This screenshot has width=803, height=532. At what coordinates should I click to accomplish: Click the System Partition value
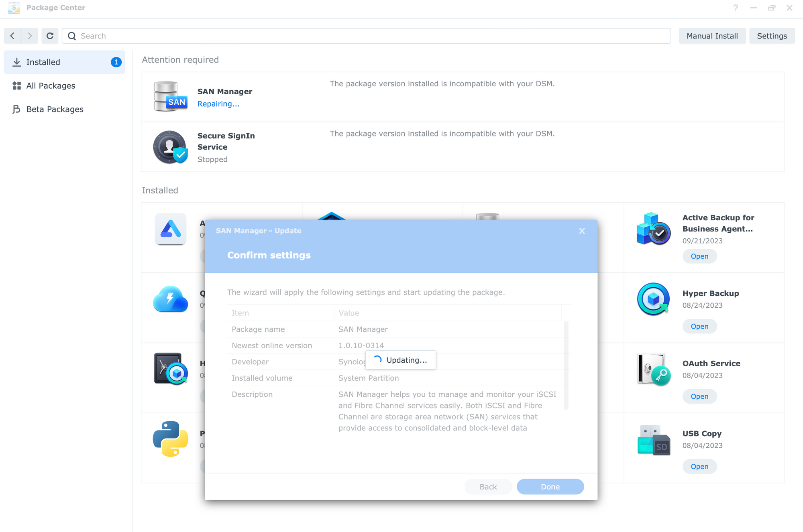point(368,378)
